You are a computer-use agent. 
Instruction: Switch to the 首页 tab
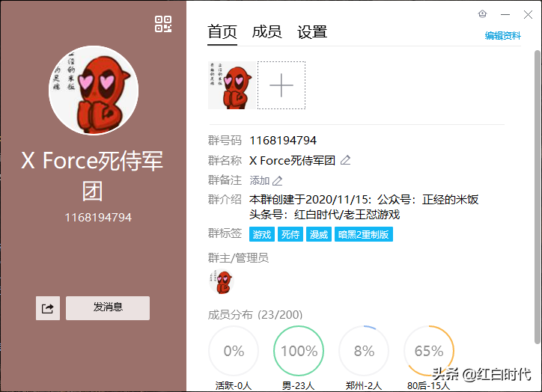coord(222,32)
